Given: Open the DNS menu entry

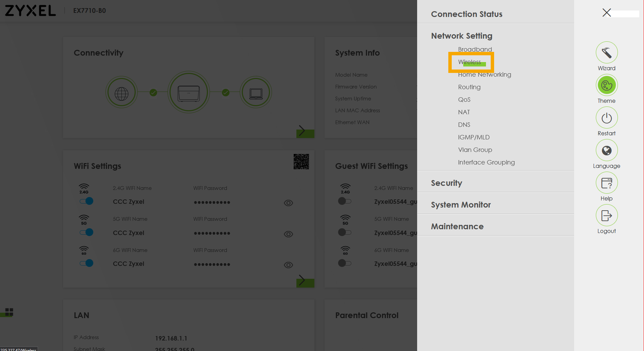Looking at the screenshot, I should pyautogui.click(x=464, y=125).
